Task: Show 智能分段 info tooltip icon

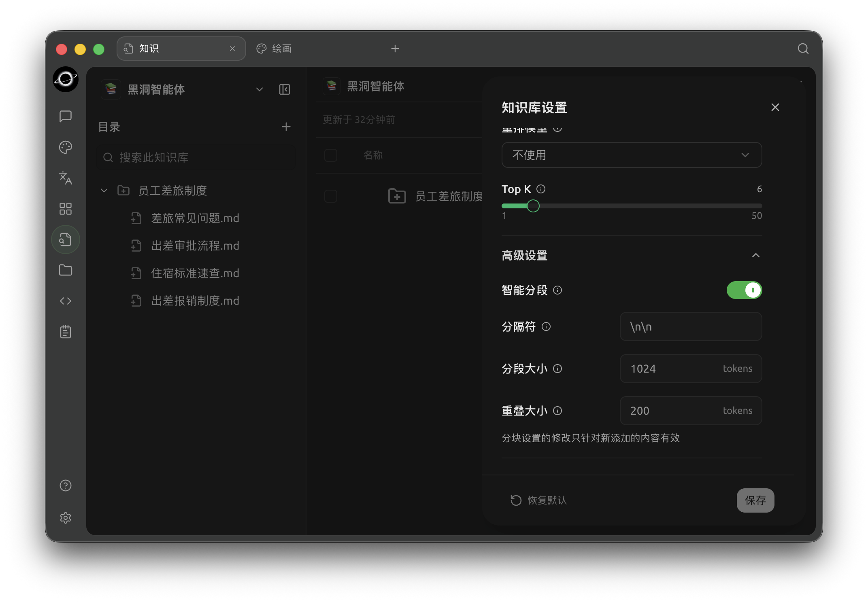Action: point(557,290)
